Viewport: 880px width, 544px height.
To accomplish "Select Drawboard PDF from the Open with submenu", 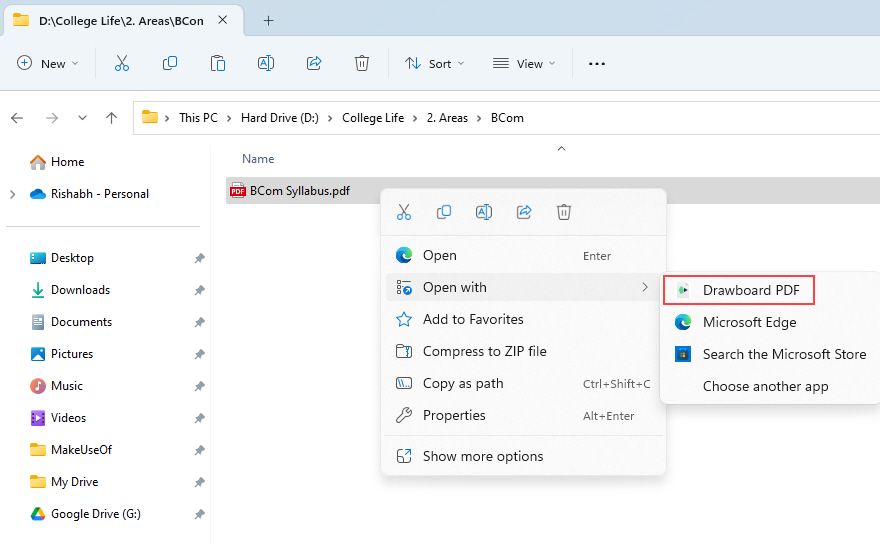I will (750, 290).
